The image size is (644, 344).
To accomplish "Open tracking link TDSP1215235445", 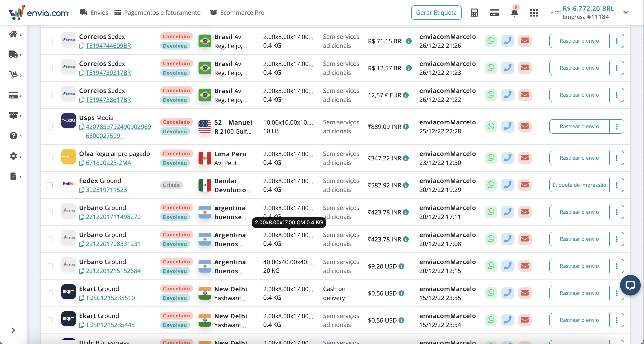I will (x=110, y=325).
